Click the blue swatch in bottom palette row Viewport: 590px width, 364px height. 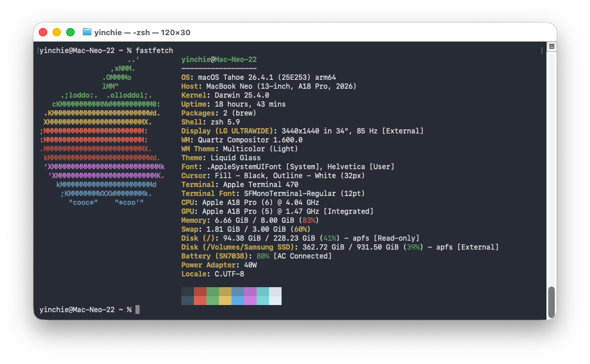[238, 300]
